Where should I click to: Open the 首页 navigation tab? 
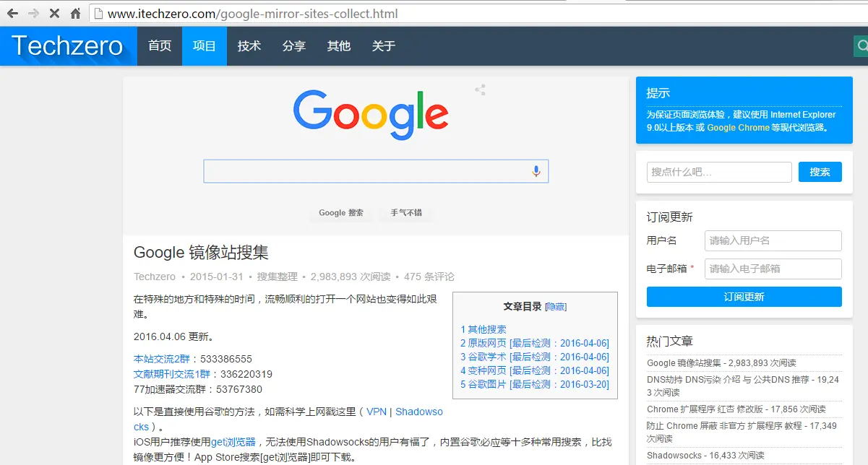click(160, 46)
